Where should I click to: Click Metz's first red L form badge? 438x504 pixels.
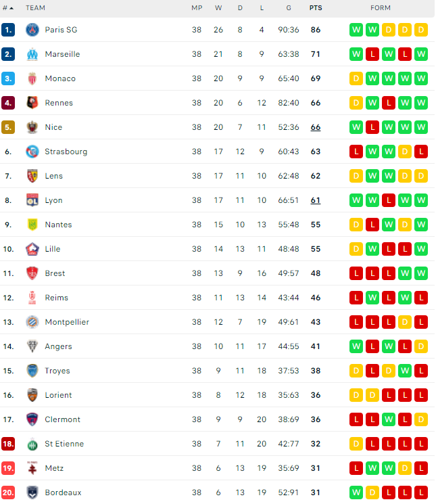click(x=356, y=468)
